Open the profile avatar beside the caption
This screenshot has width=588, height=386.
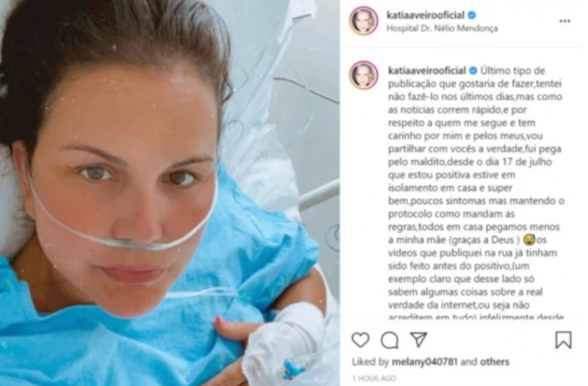tap(363, 75)
